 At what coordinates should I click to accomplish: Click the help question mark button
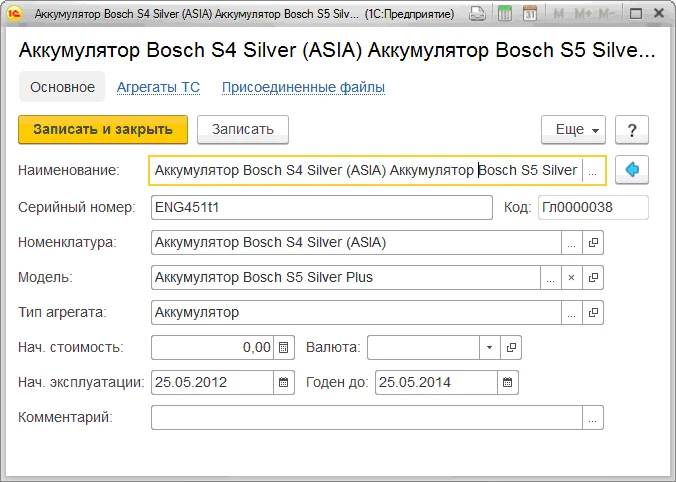pyautogui.click(x=632, y=130)
